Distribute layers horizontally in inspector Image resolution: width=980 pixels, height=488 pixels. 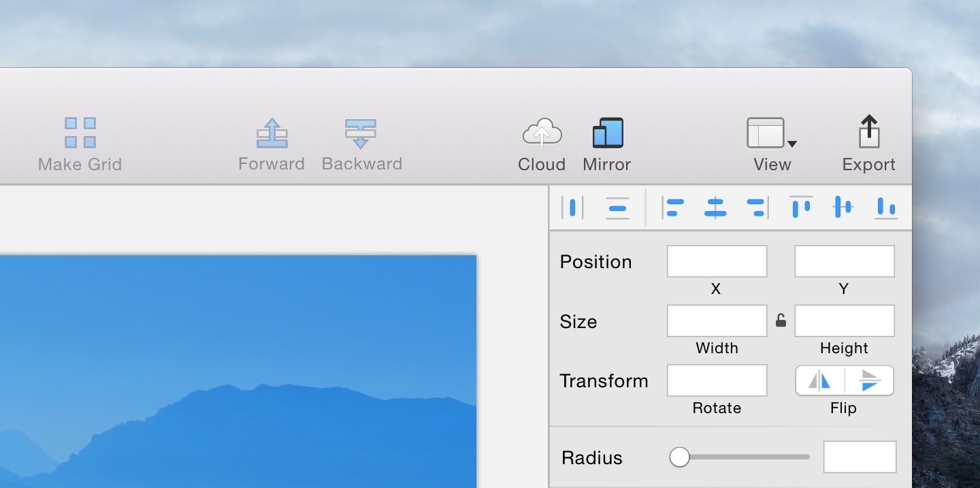572,208
